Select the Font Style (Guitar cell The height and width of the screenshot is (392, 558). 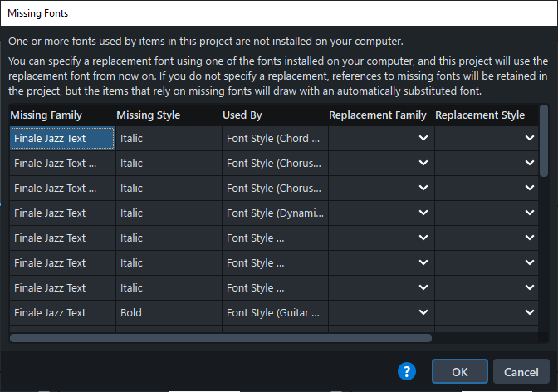[274, 313]
